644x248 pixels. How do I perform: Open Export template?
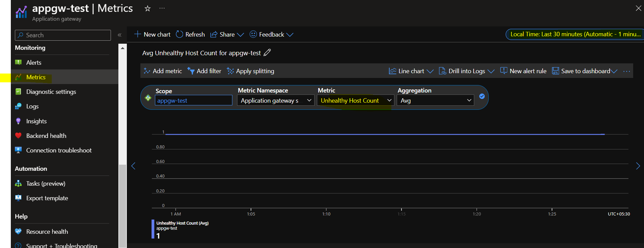click(47, 198)
